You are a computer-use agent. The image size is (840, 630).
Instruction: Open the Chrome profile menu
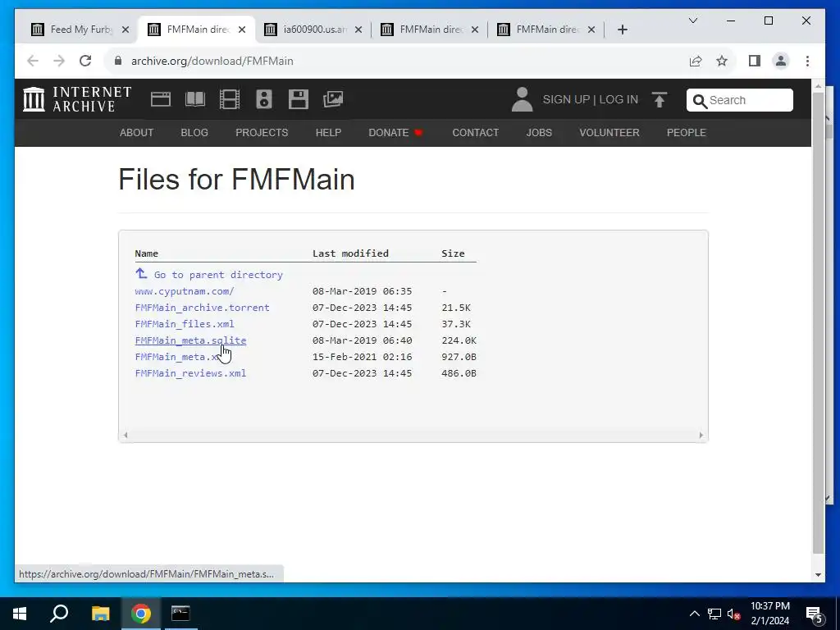click(781, 61)
